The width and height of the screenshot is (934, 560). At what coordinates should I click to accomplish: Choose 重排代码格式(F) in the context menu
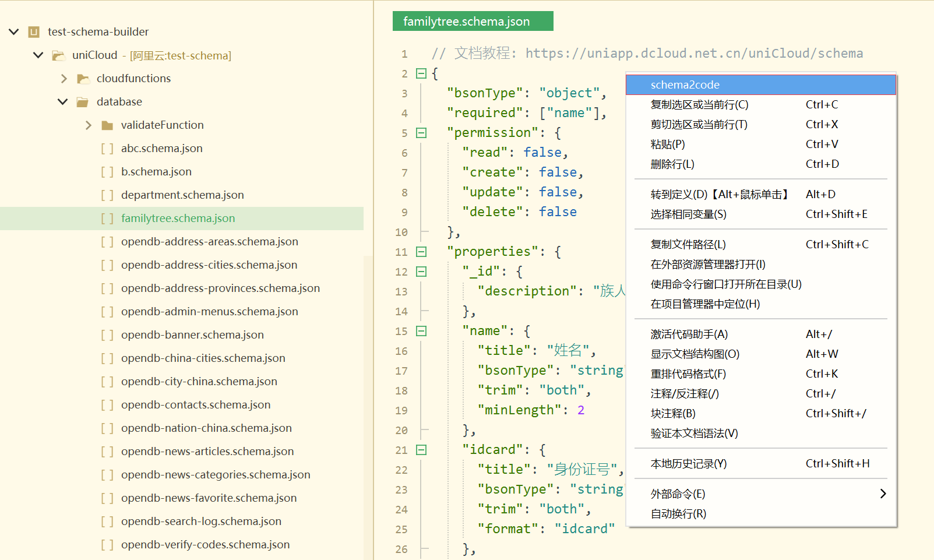[688, 374]
